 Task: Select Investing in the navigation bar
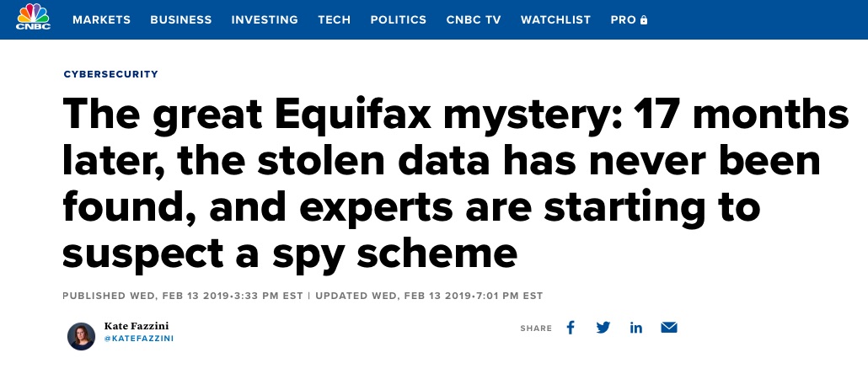click(265, 20)
